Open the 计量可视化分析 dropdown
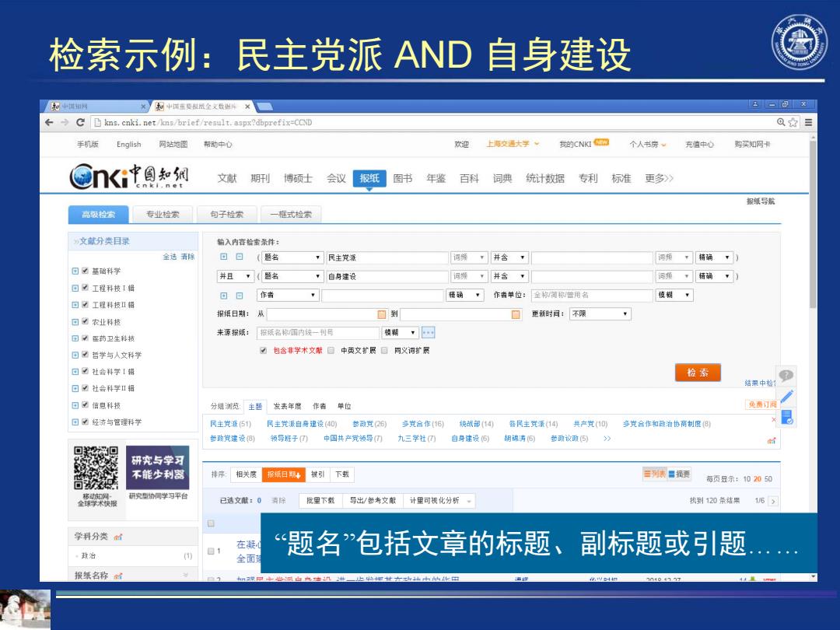This screenshot has height=630, width=840. pos(439,501)
